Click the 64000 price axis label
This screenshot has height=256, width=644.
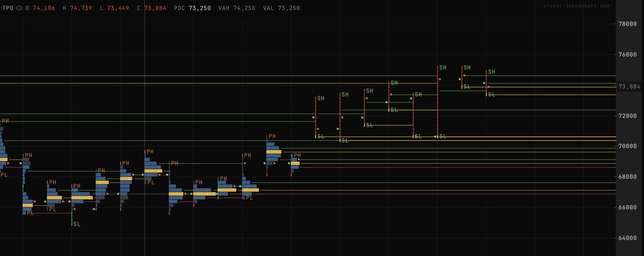click(x=627, y=238)
